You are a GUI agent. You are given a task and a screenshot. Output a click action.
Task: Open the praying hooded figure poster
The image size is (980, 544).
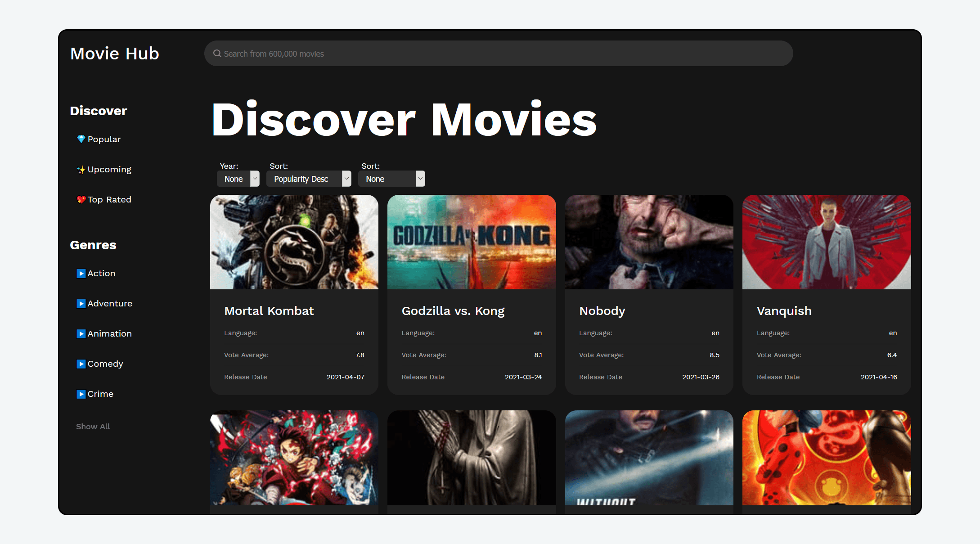tap(472, 458)
